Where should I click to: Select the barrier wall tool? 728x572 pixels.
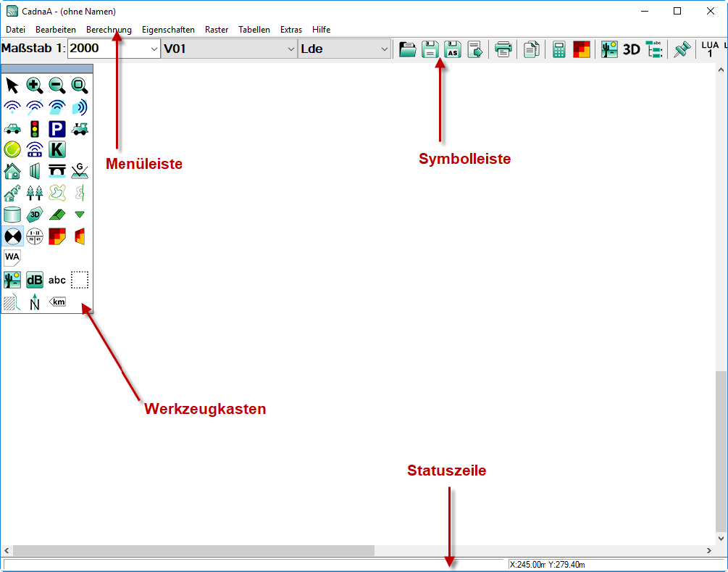coord(34,172)
